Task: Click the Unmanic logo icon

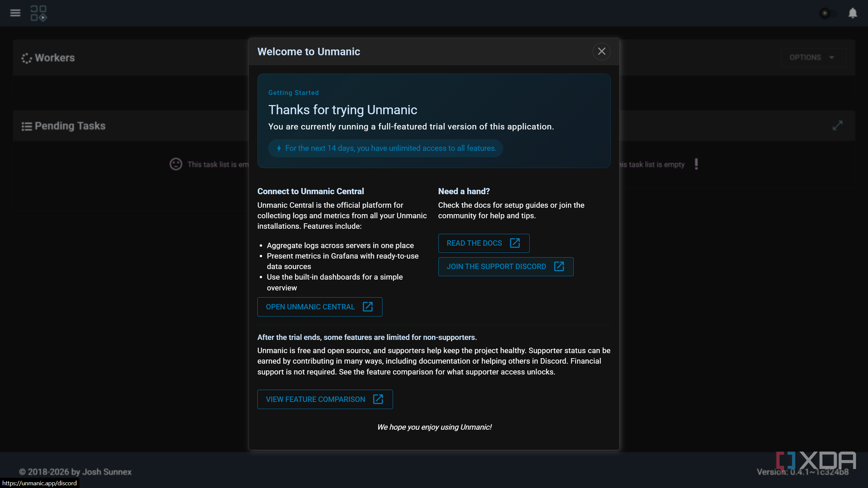Action: [39, 13]
